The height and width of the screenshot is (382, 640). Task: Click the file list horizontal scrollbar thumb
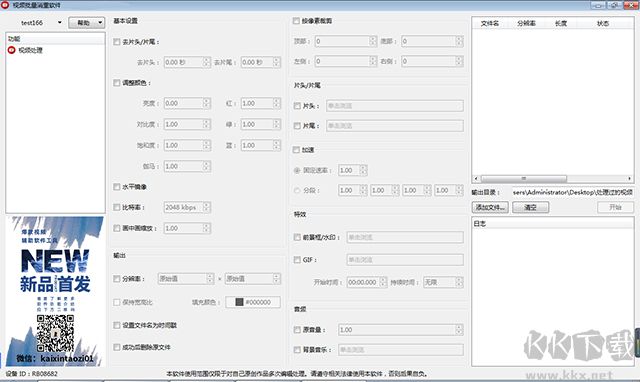(524, 179)
